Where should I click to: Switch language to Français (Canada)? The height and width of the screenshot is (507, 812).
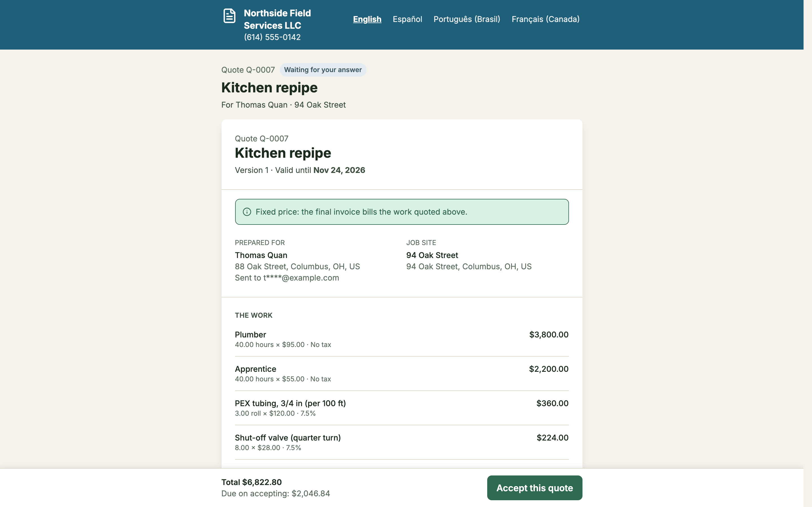[546, 19]
